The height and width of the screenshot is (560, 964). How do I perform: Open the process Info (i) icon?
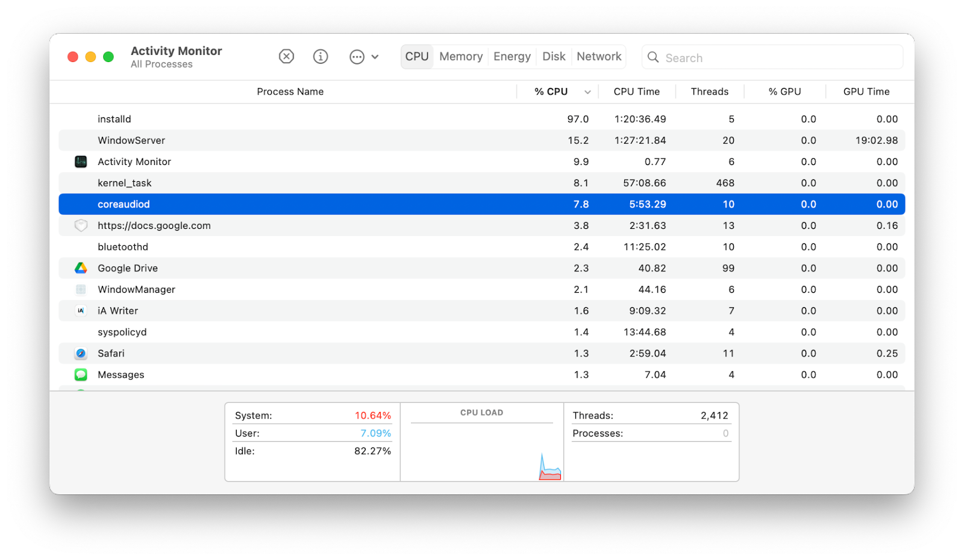click(x=321, y=57)
